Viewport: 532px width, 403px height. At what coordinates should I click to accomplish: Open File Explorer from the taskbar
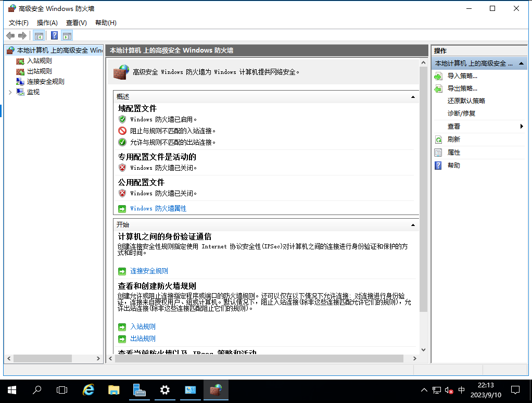click(113, 391)
